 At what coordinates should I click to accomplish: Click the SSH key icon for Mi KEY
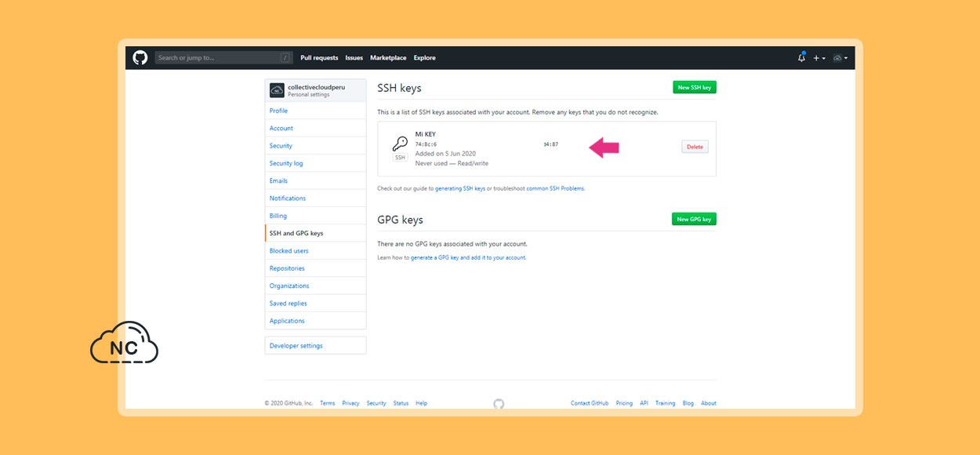(x=400, y=144)
